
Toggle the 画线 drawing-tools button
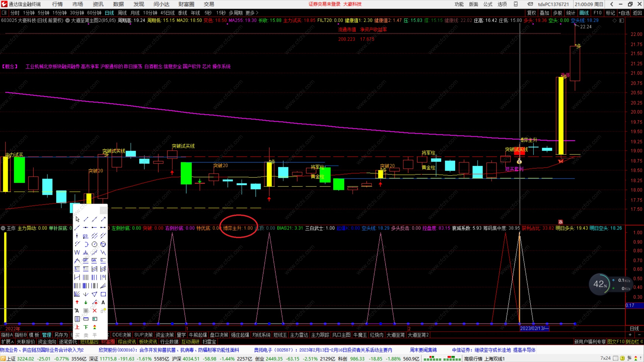584,13
